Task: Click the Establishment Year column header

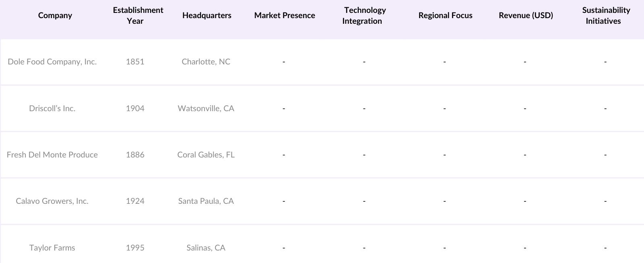Action: pos(138,16)
